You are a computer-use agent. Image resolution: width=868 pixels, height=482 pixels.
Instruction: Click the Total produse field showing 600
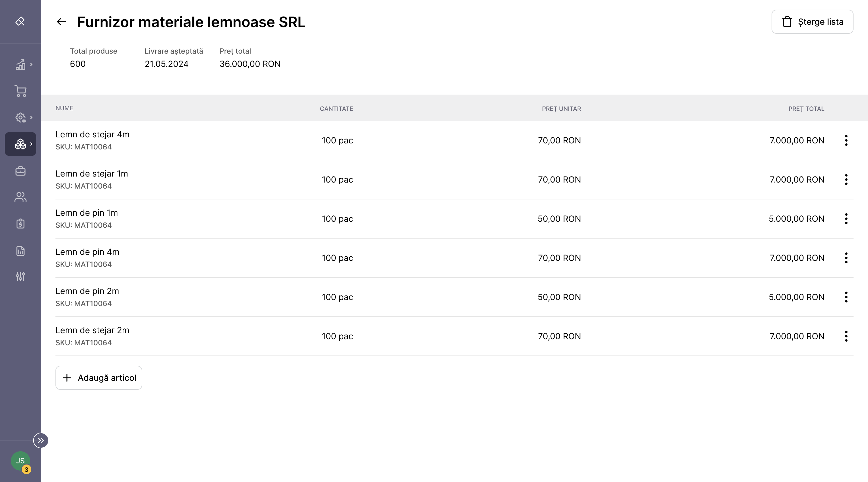coord(100,64)
